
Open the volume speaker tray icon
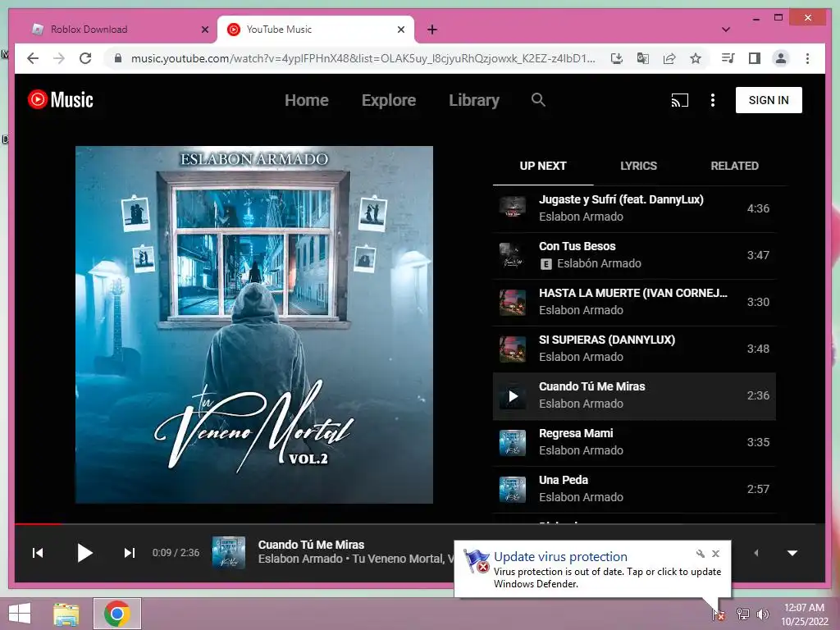point(763,614)
